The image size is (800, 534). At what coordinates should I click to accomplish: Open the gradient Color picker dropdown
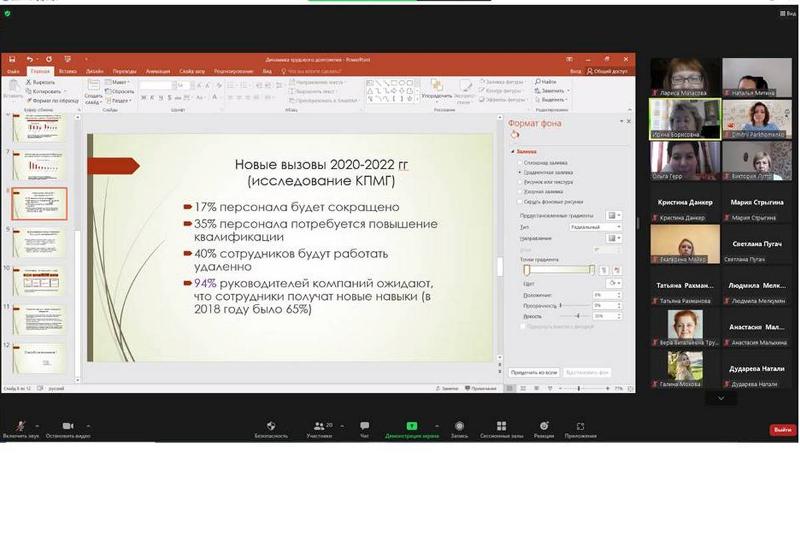[x=614, y=283]
